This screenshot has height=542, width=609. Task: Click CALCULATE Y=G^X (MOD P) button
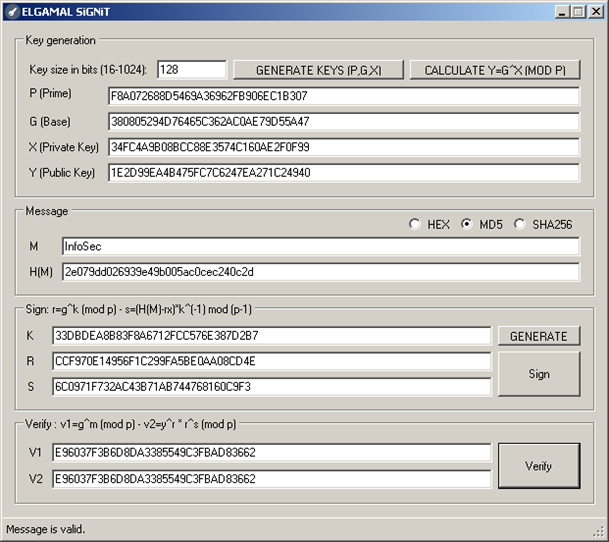click(x=495, y=70)
